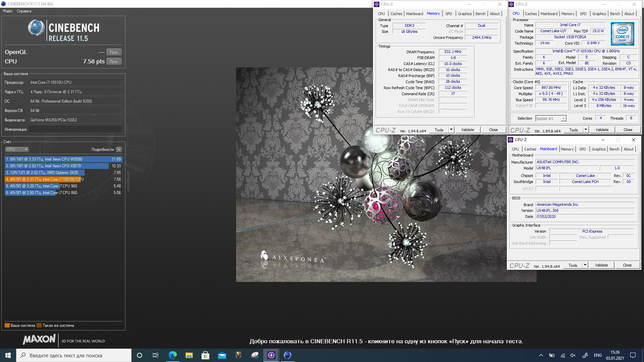The height and width of the screenshot is (362, 644).
Task: Click the Intel Core i7 logo in CPU-Z
Action: [x=622, y=34]
